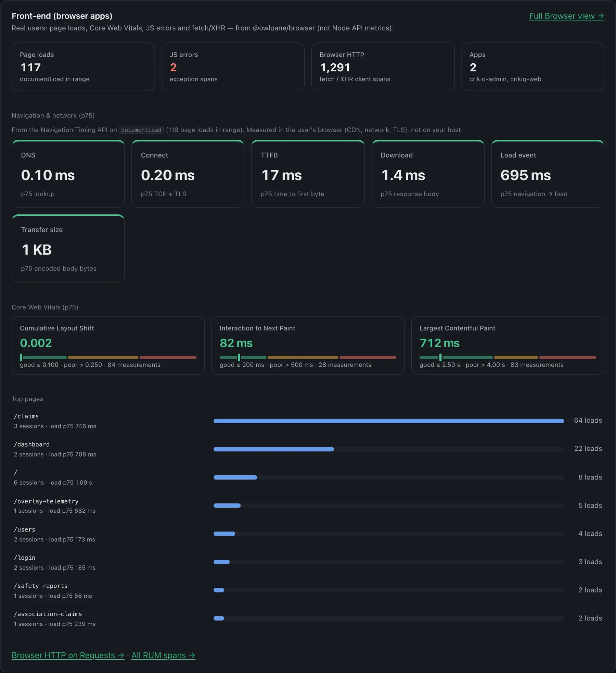Click the 22 loads count
The height and width of the screenshot is (673, 616).
(588, 449)
